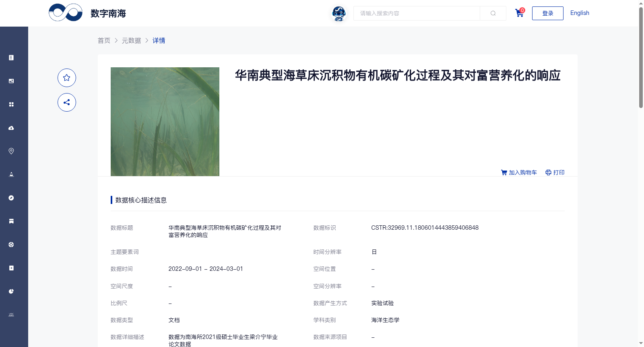Image resolution: width=644 pixels, height=347 pixels.
Task: Open the cloud download sidebar icon
Action: 11,128
